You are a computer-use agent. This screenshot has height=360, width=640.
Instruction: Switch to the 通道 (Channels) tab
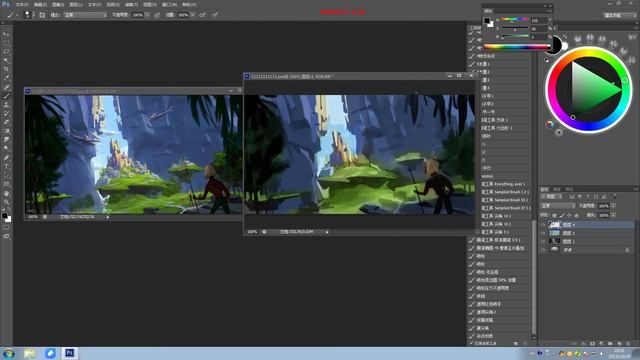tap(556, 189)
